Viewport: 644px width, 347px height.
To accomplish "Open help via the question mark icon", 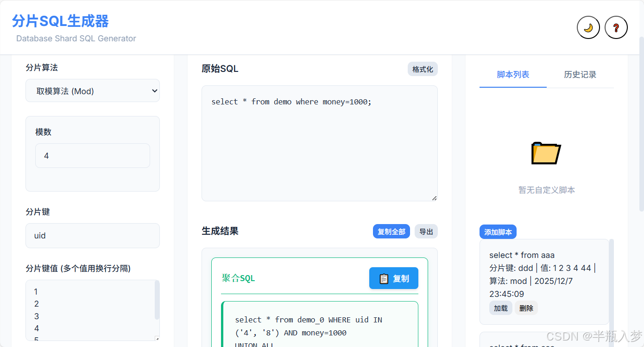I will pos(616,27).
